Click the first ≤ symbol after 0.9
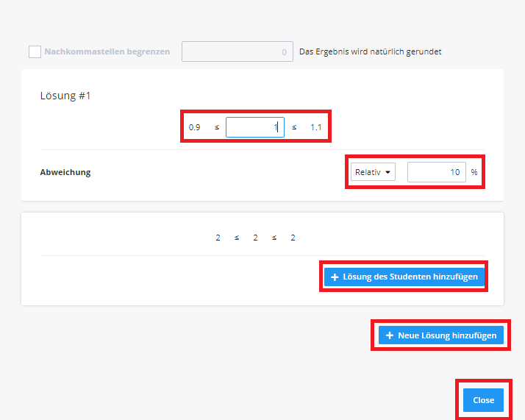This screenshot has height=420, width=525. 216,128
